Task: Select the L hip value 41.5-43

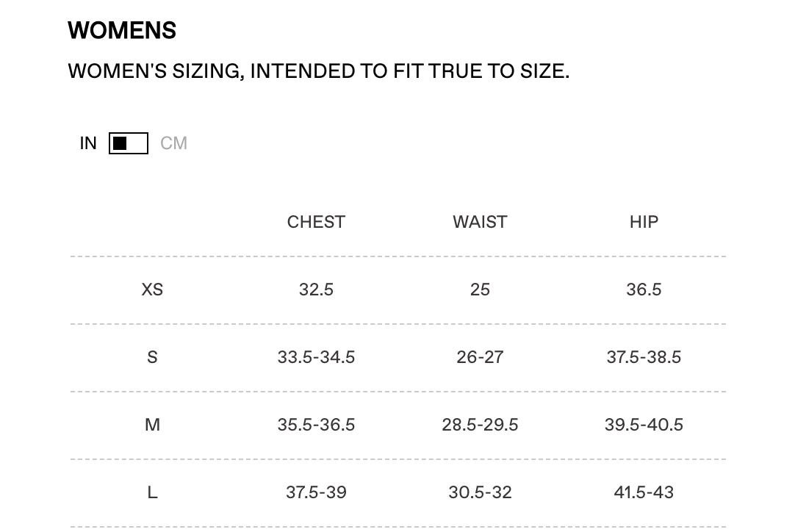Action: point(644,492)
